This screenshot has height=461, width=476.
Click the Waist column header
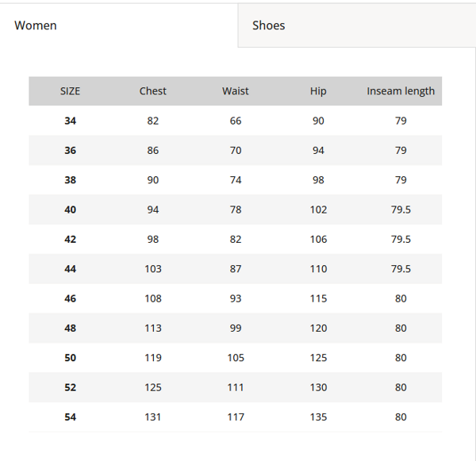click(236, 91)
